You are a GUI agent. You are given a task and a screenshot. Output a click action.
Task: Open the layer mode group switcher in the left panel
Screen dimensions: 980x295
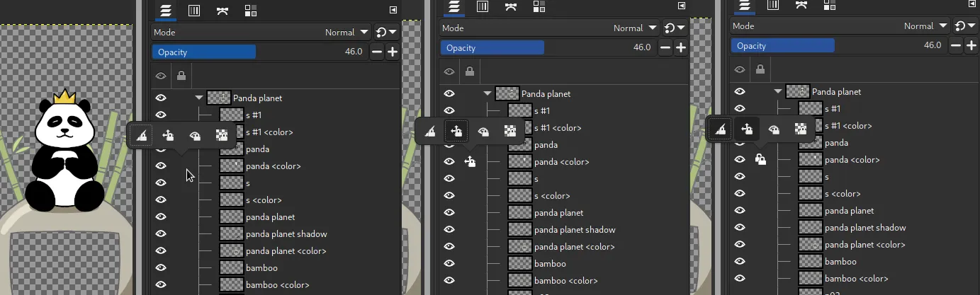pyautogui.click(x=386, y=32)
